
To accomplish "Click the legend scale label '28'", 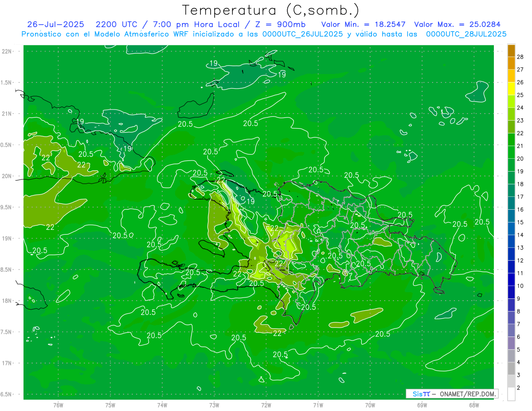I will (x=520, y=57).
